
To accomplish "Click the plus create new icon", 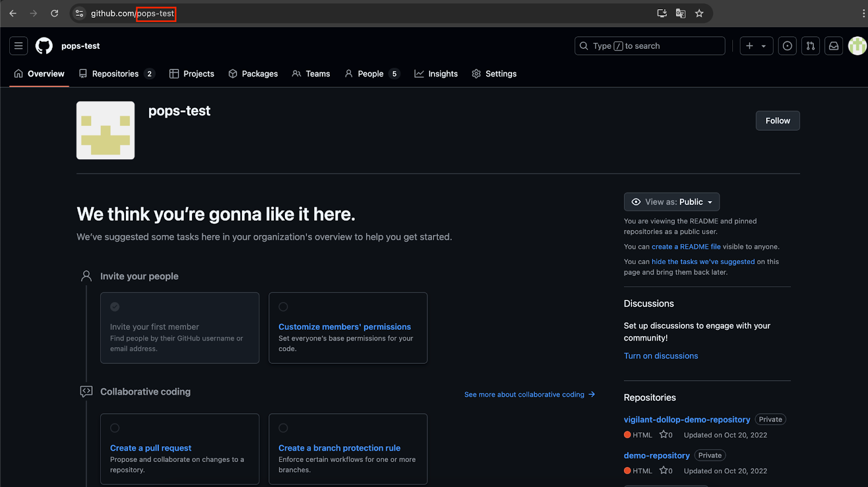I will (x=750, y=46).
